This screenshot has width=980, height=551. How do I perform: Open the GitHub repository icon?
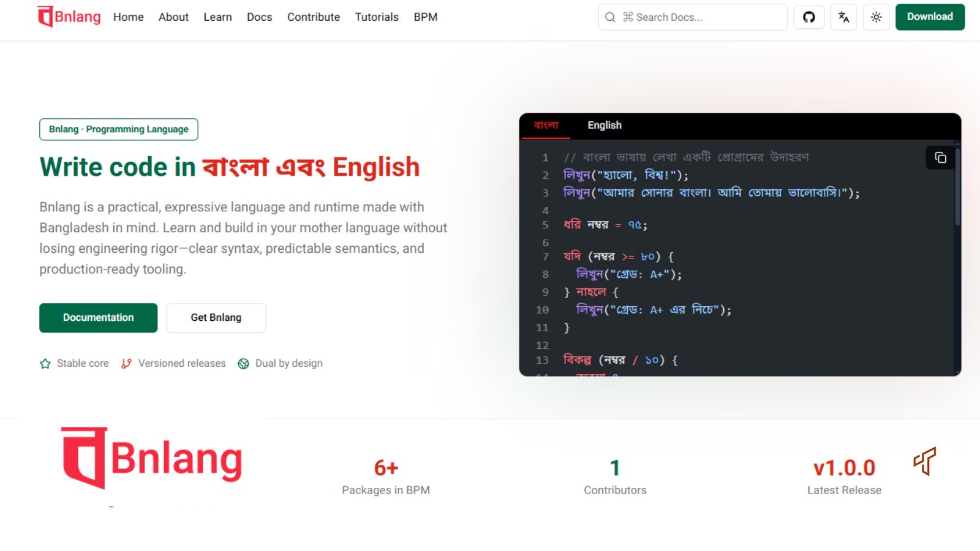[809, 17]
